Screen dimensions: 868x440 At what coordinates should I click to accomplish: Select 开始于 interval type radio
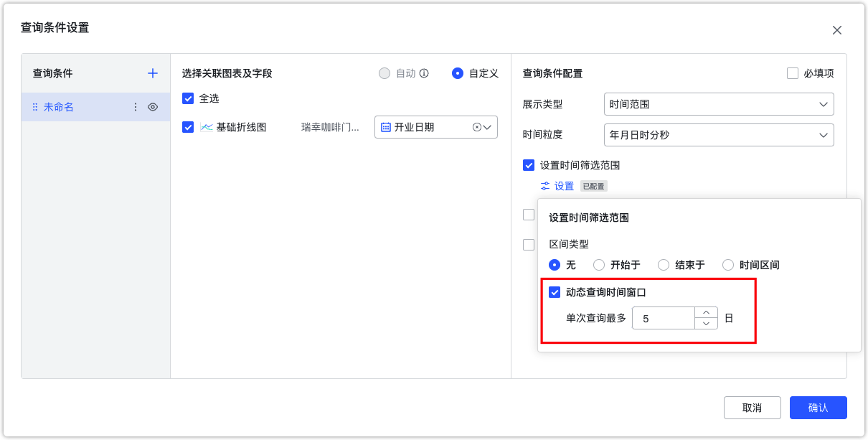click(x=599, y=265)
